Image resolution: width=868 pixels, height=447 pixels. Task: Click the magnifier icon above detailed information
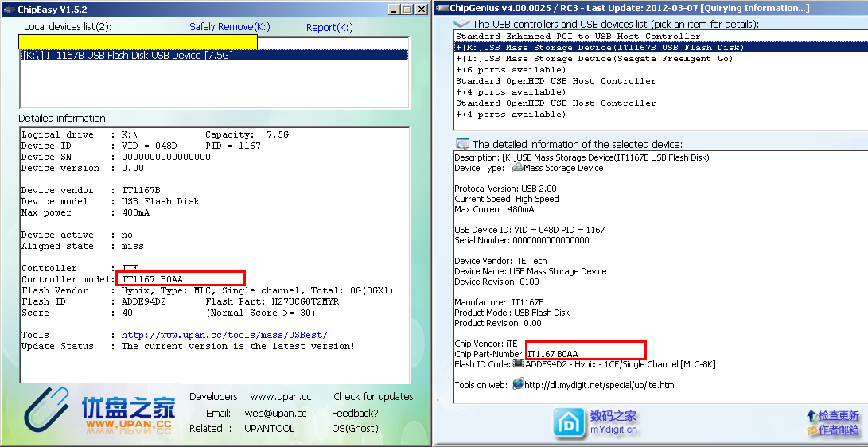coord(462,144)
